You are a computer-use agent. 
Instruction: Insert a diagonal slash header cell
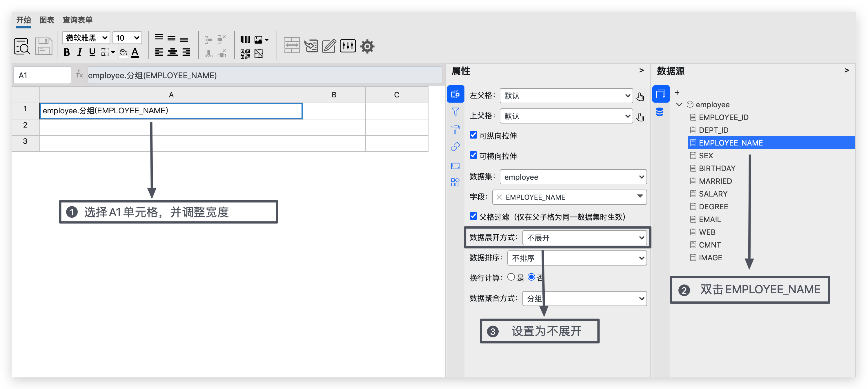point(259,53)
